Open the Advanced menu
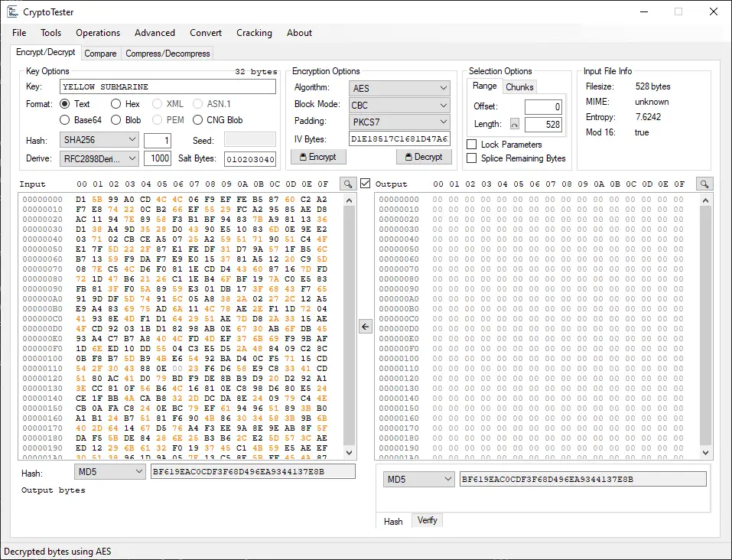 [x=155, y=33]
